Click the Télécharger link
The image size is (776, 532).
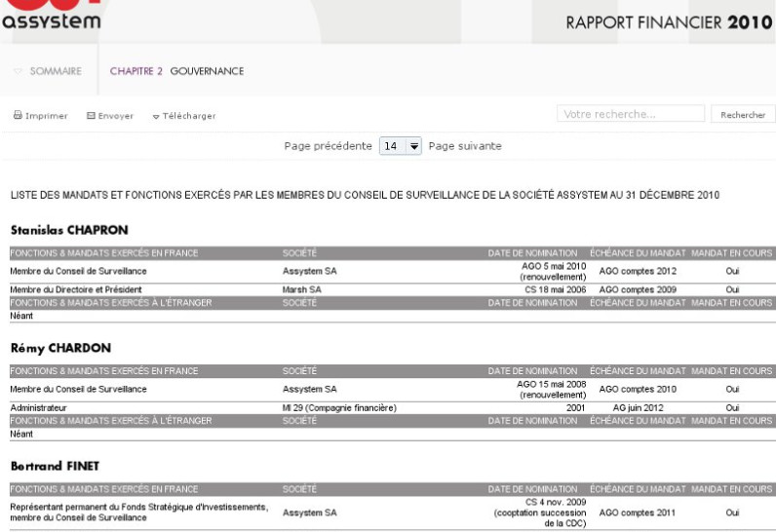point(189,116)
